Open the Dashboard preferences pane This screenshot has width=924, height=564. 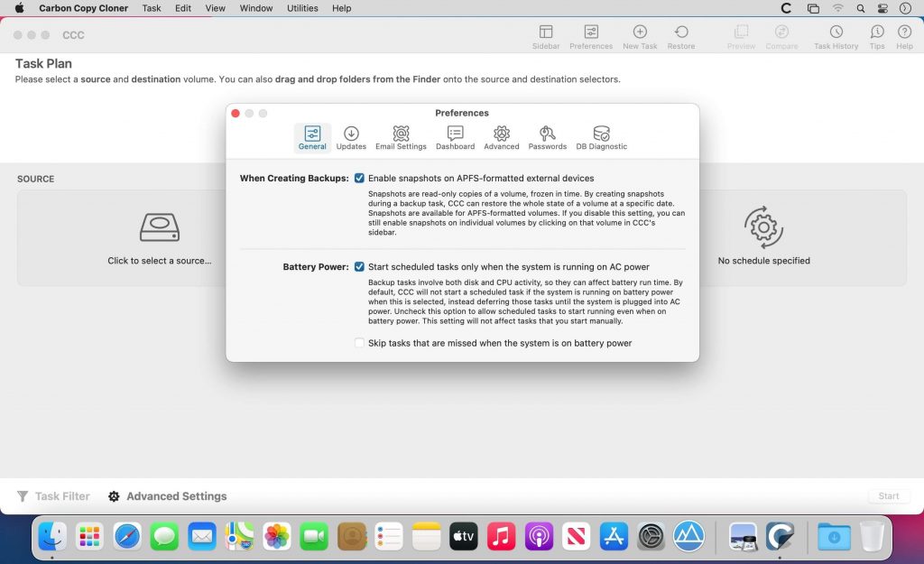[455, 135]
